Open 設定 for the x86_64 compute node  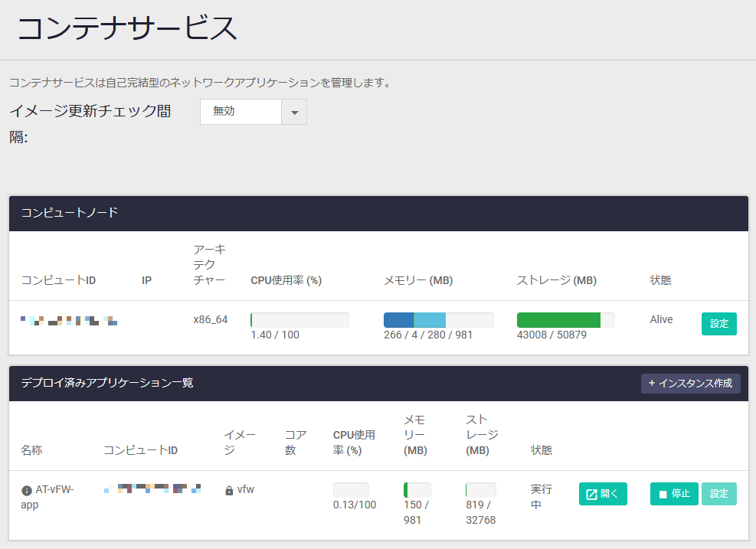(x=718, y=324)
